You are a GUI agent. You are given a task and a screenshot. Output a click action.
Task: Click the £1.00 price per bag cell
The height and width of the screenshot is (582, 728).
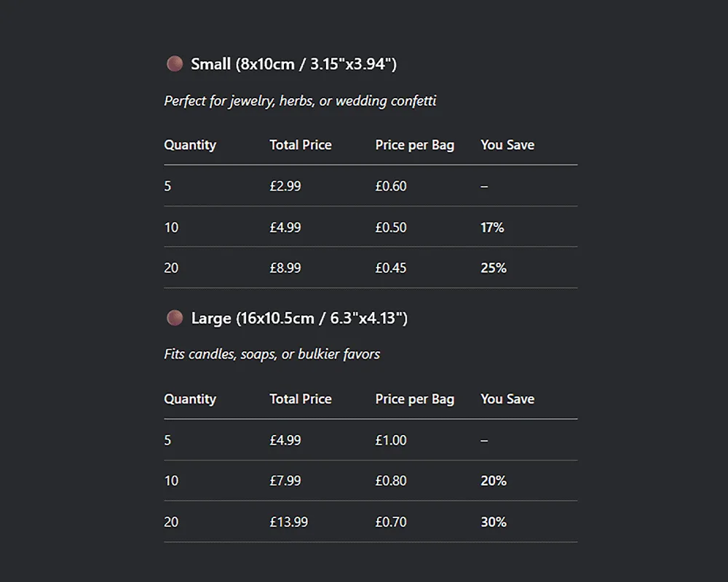[391, 440]
